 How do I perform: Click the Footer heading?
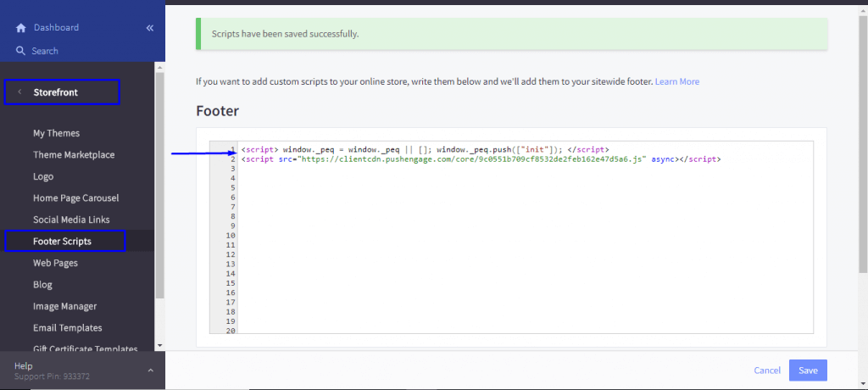(218, 111)
